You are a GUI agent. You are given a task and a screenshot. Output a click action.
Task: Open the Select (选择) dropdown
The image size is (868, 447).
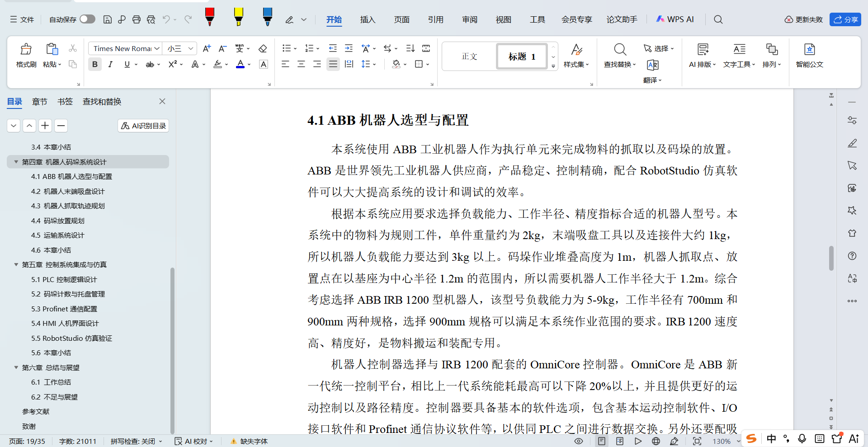click(x=659, y=48)
